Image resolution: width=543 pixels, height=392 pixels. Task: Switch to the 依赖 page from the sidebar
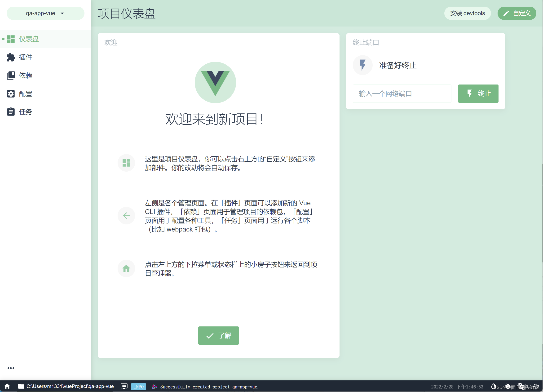click(x=26, y=75)
